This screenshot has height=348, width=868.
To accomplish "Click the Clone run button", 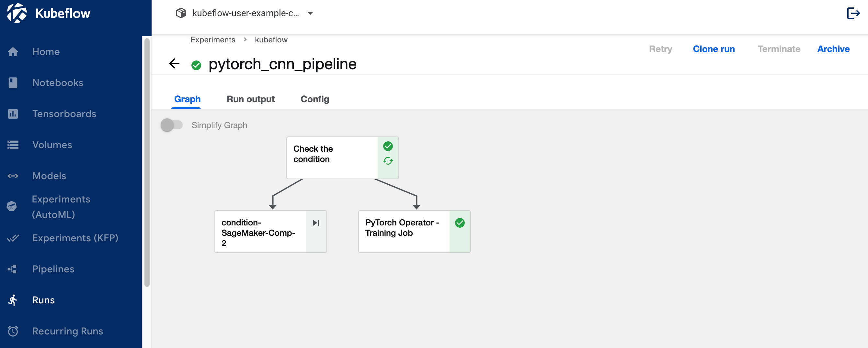I will pyautogui.click(x=713, y=49).
